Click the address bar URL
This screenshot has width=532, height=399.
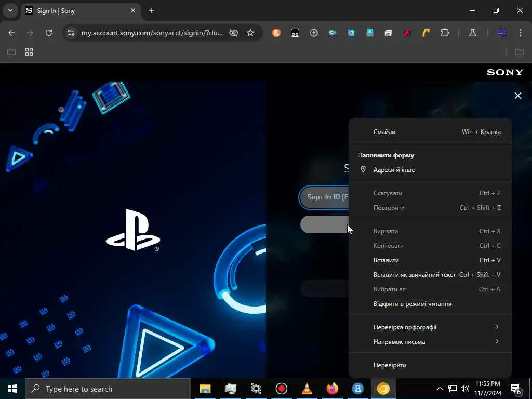pyautogui.click(x=152, y=33)
